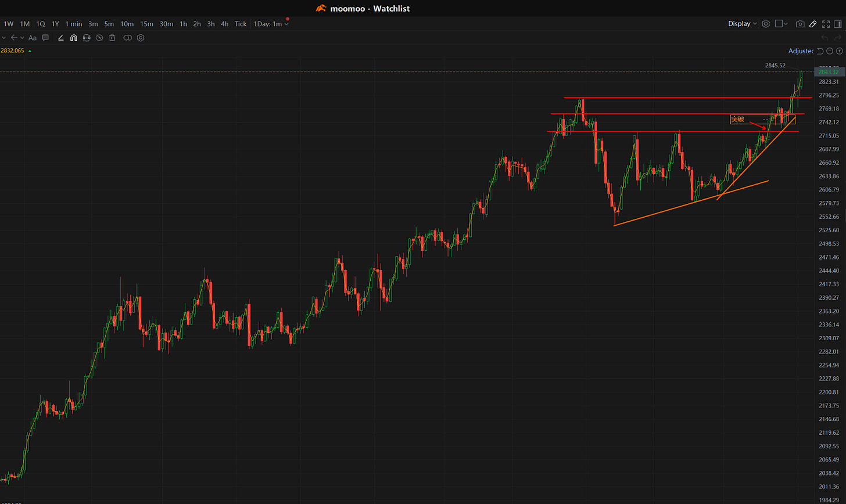This screenshot has height=504, width=846.
Task: Select the text annotation tool Aa
Action: [x=33, y=38]
